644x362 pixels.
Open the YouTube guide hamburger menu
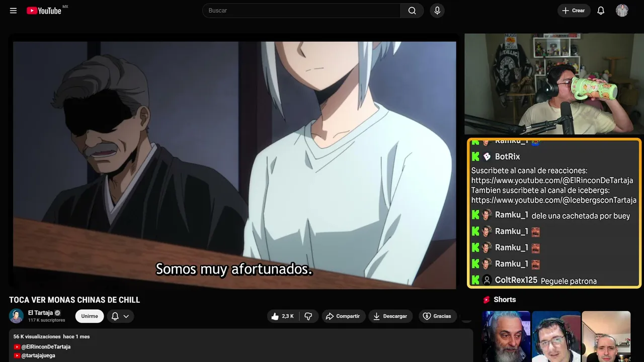[13, 11]
